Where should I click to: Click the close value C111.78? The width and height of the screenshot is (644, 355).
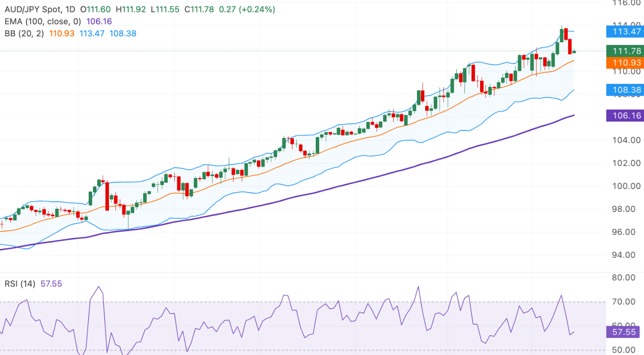[x=199, y=10]
